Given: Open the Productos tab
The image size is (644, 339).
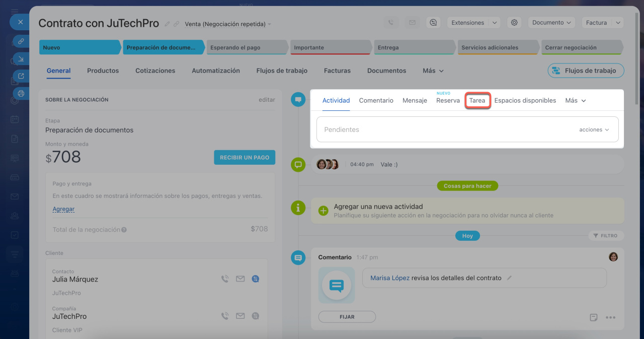Looking at the screenshot, I should (103, 71).
